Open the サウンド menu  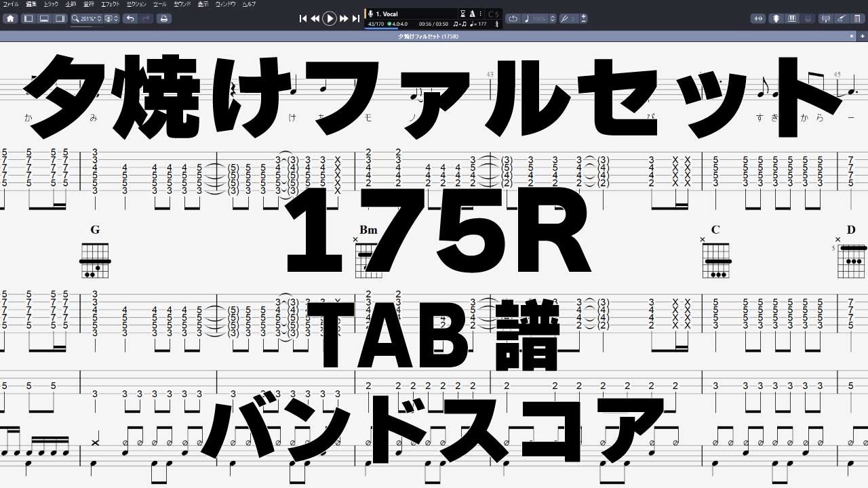tap(182, 4)
